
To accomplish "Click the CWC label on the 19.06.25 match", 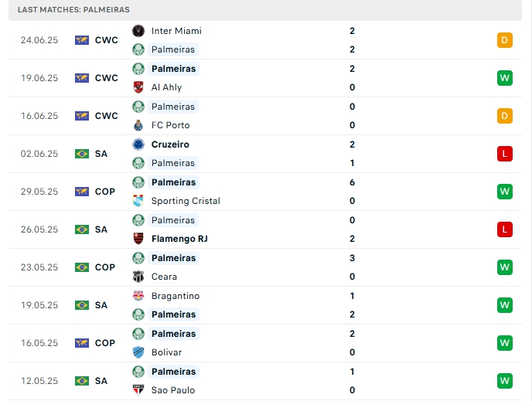I will [x=107, y=78].
